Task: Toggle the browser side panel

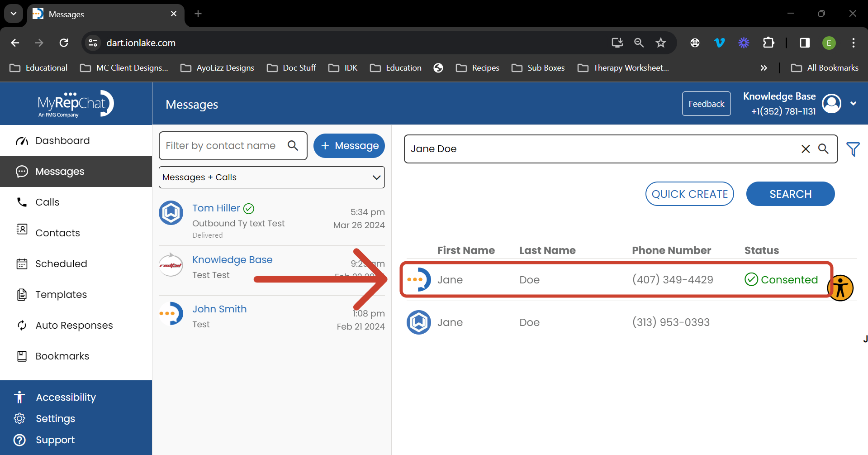Action: 805,43
